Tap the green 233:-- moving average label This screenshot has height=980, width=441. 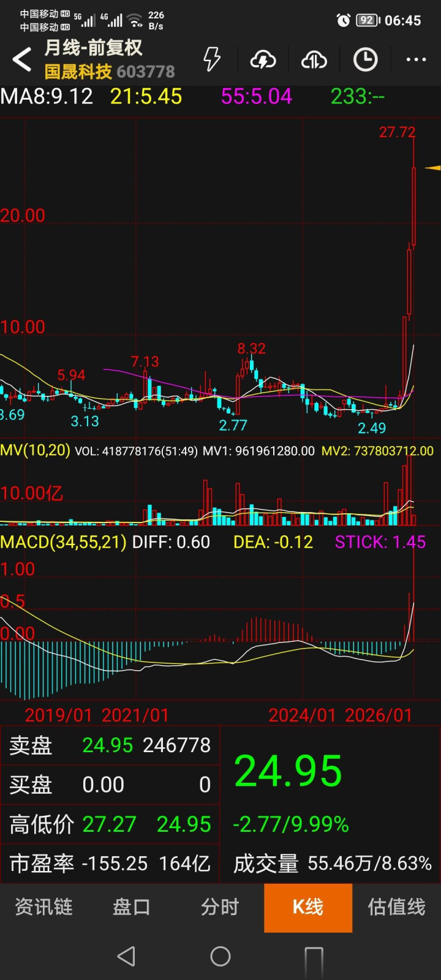pyautogui.click(x=358, y=96)
